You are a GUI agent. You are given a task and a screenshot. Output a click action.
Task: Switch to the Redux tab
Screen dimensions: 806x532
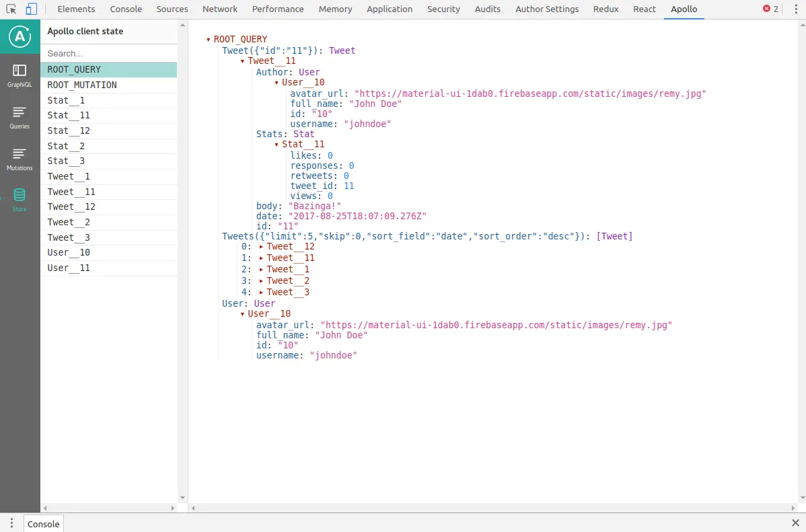pyautogui.click(x=606, y=9)
